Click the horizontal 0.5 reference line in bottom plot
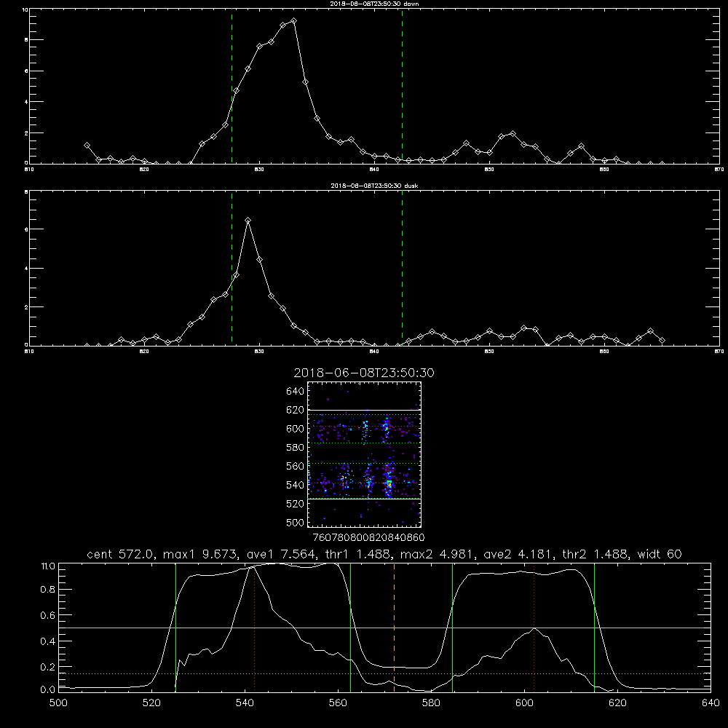The image size is (728, 728). pos(385,628)
